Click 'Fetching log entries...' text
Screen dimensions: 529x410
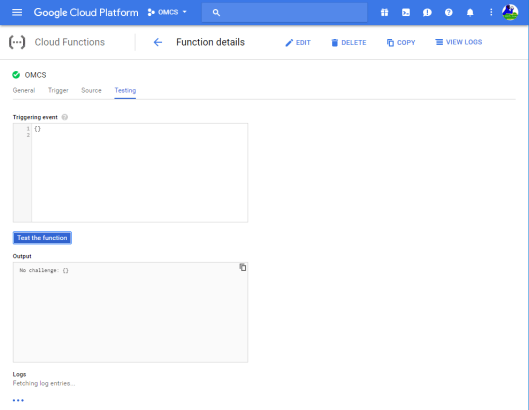(44, 383)
